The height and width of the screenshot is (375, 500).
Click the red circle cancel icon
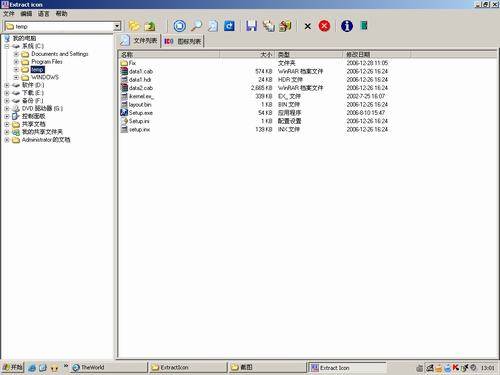tap(324, 26)
